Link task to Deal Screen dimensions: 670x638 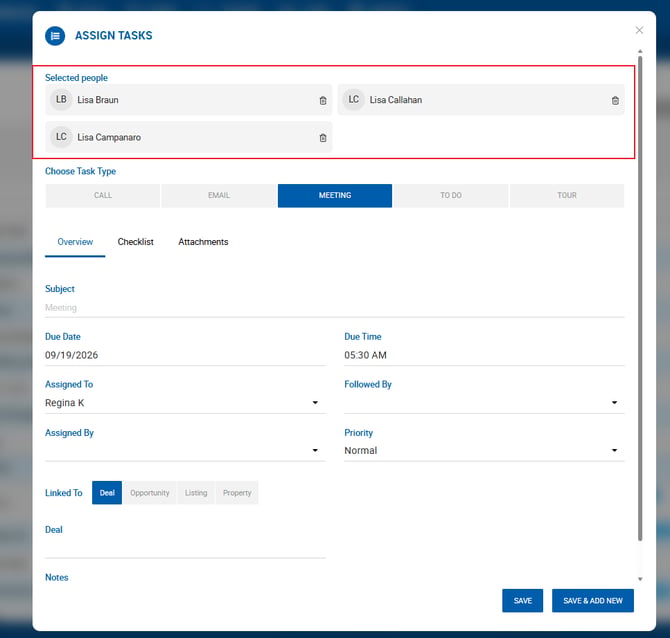[107, 493]
